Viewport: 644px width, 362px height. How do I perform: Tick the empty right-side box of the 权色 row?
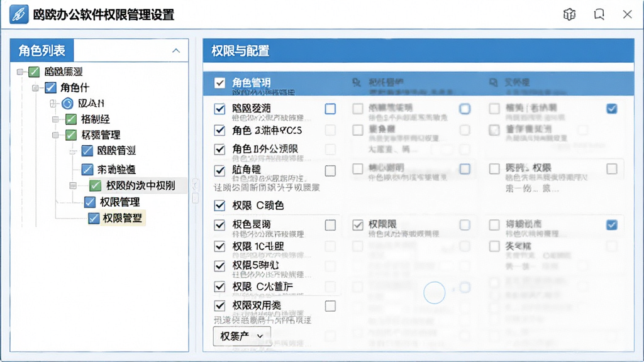point(330,225)
